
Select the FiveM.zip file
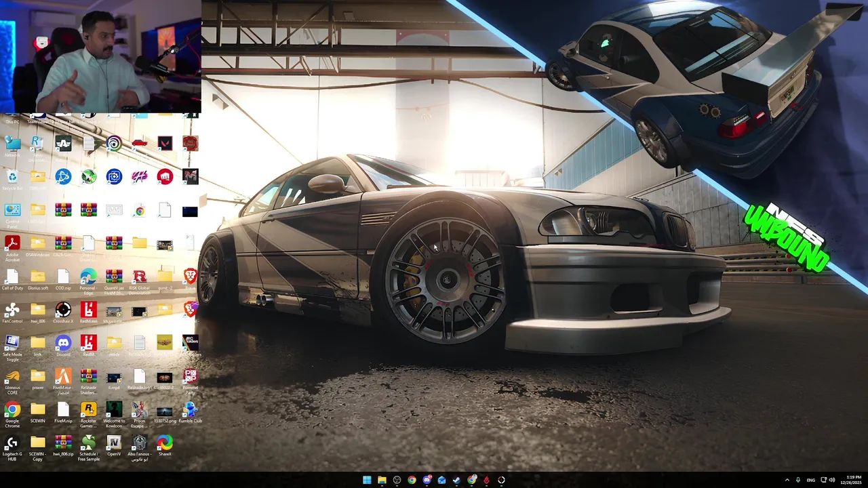[x=63, y=411]
